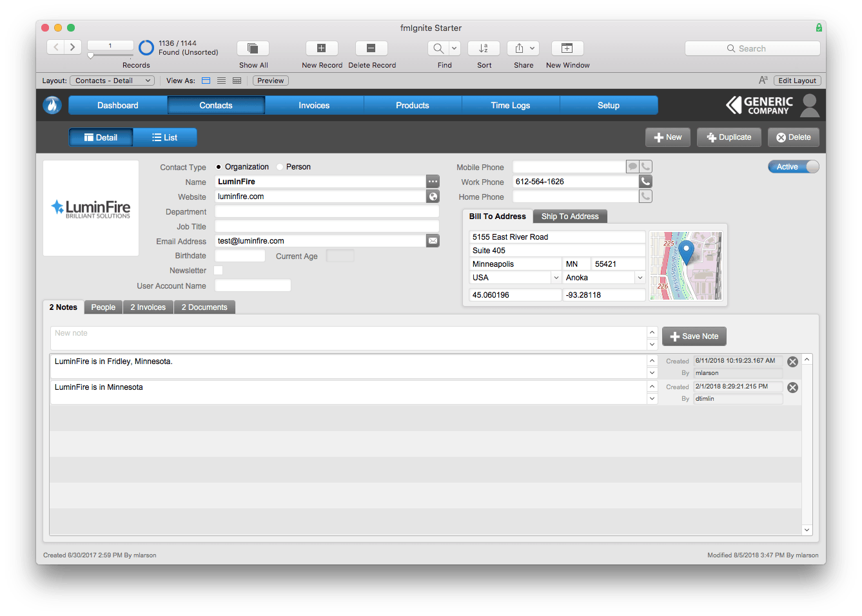This screenshot has width=862, height=616.
Task: Click the fmIgnite flame logo icon
Action: pos(52,105)
